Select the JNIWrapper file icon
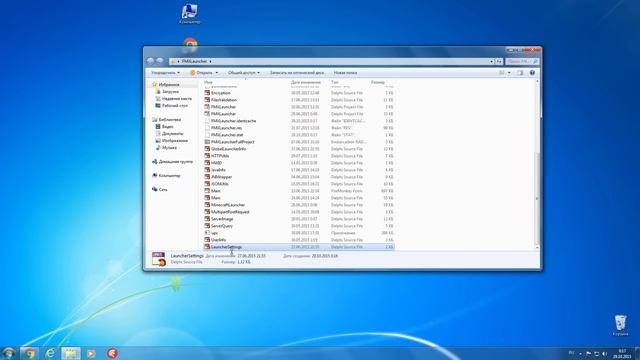 point(207,177)
